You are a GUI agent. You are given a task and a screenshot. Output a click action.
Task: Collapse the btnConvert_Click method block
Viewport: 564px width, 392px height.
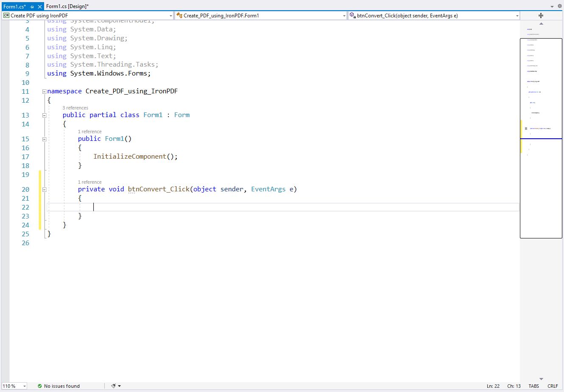coord(44,190)
